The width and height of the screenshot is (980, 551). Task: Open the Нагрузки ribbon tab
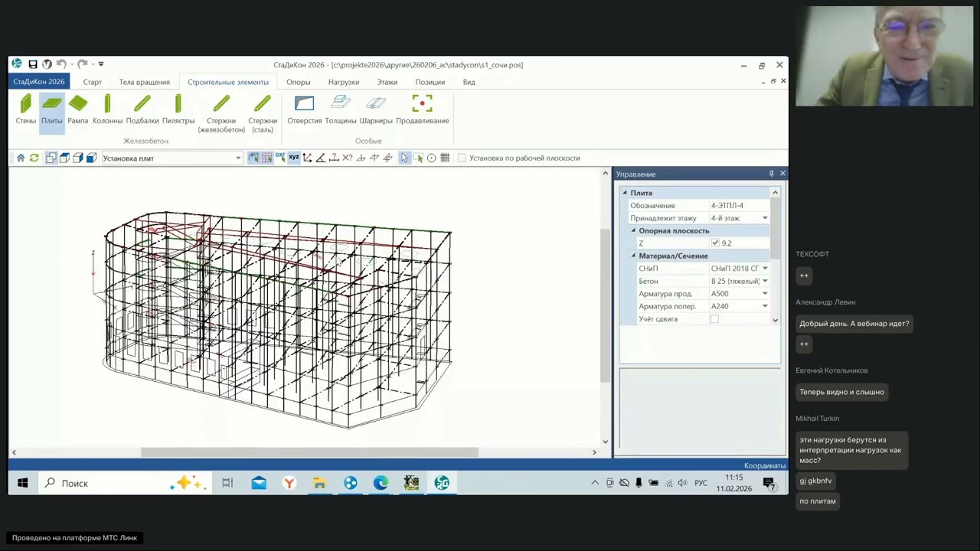(344, 82)
